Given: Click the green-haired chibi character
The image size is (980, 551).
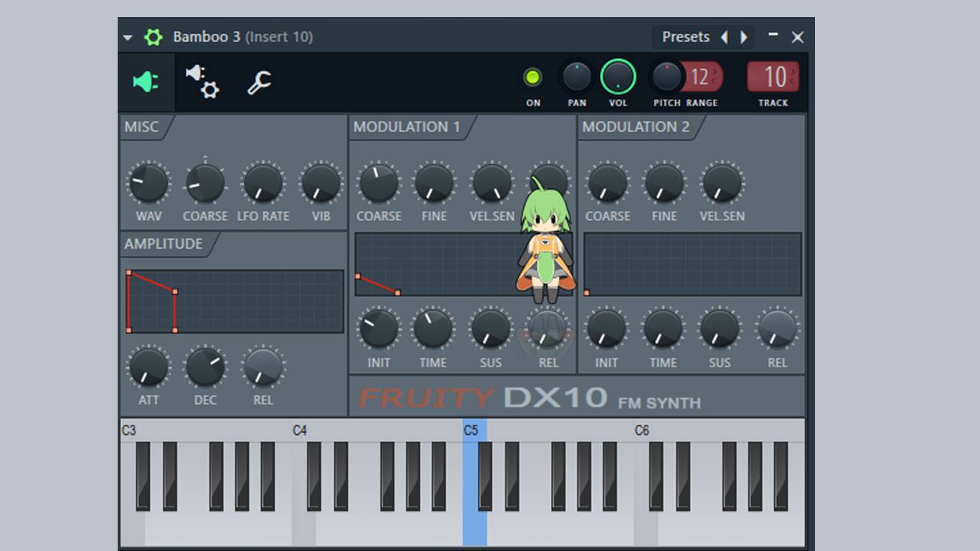Looking at the screenshot, I should point(545,240).
